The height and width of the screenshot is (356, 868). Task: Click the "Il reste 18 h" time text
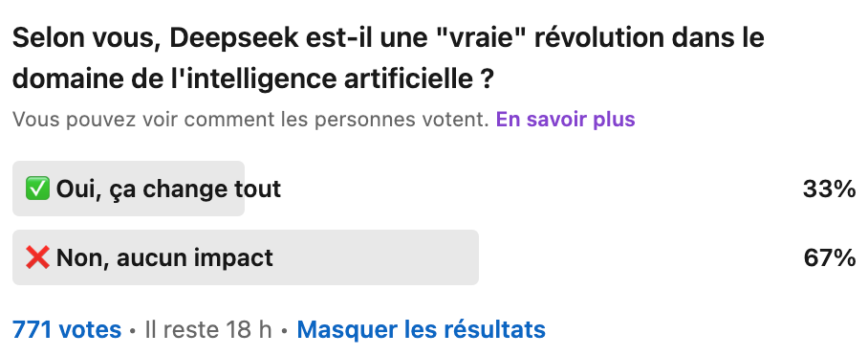tap(208, 330)
